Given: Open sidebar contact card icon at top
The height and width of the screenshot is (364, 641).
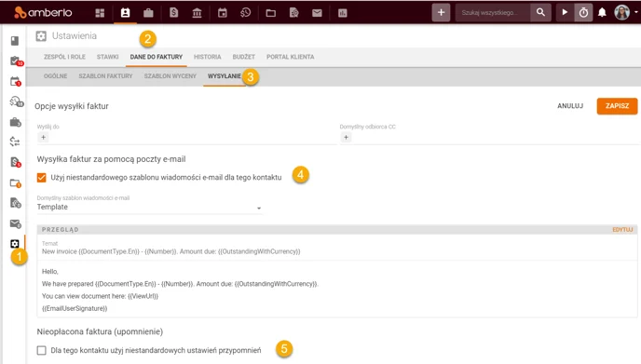Looking at the screenshot, I should 15,40.
